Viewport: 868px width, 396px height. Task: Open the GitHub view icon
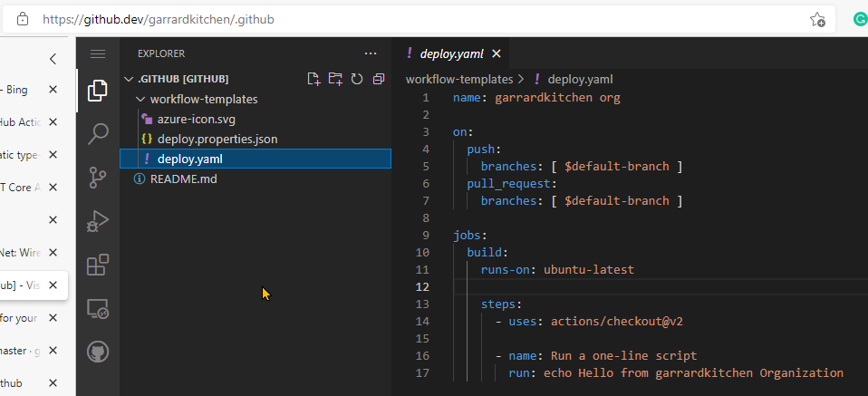coord(97,352)
